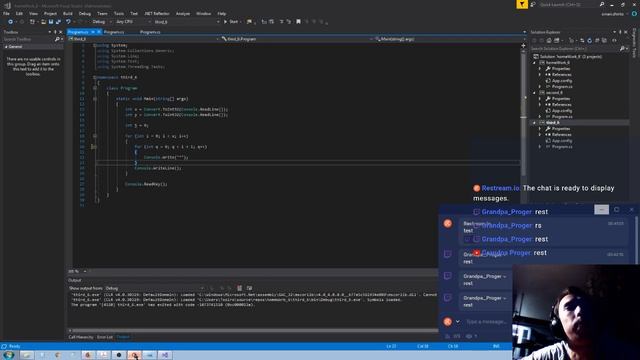Screen dimensions: 640x360
Task: Click the chat Type a message field
Action: (x=486, y=322)
